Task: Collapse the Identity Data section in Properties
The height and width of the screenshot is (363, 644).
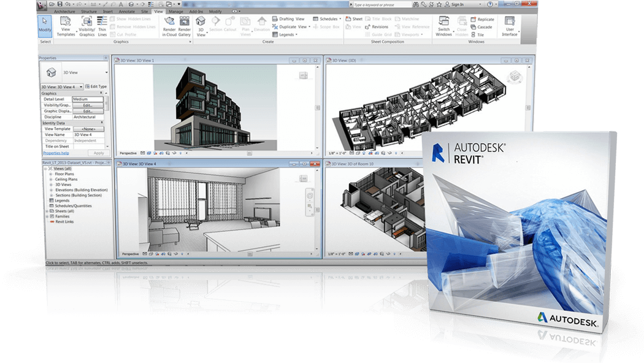Action: 102,123
